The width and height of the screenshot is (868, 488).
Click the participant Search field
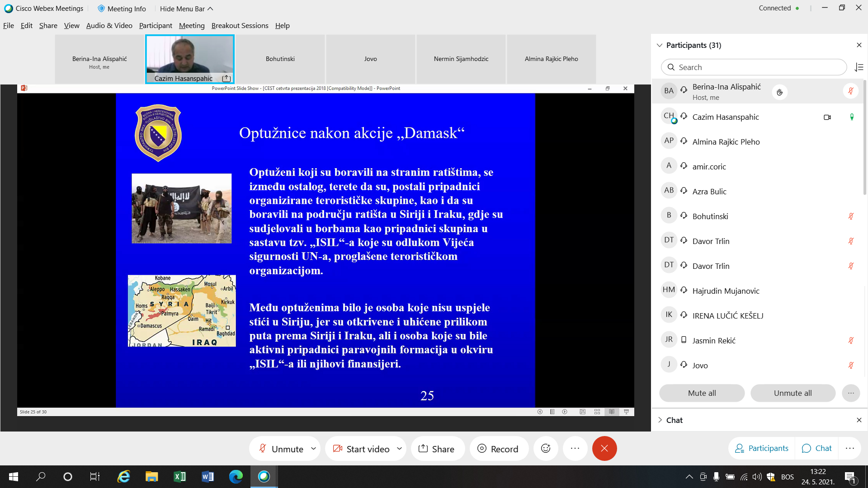[x=754, y=67]
